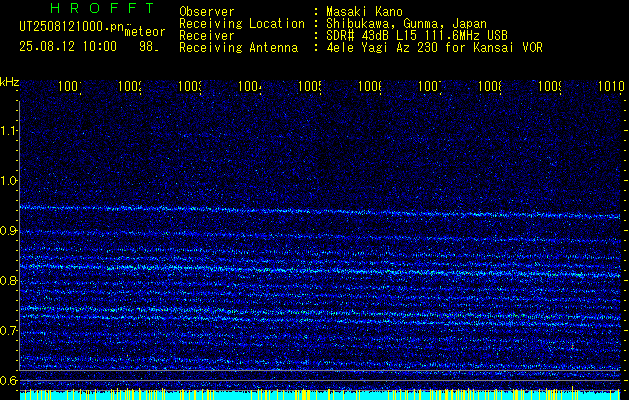This screenshot has width=629, height=400.
Task: Click the 1007 time axis marker
Action: tap(430, 86)
